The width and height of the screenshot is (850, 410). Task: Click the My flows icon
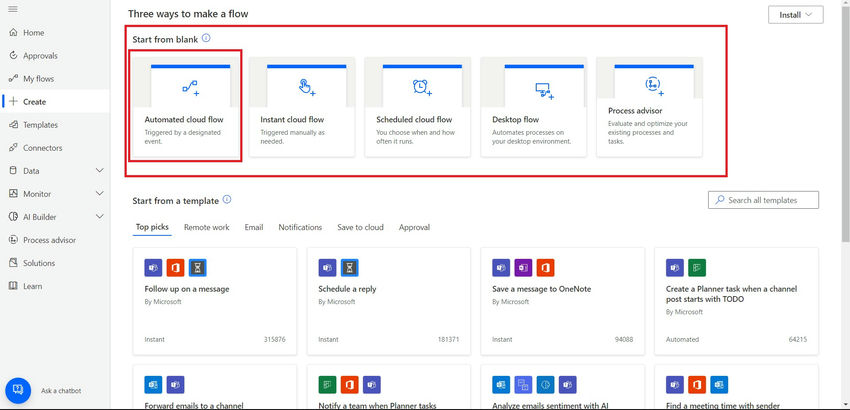click(12, 79)
